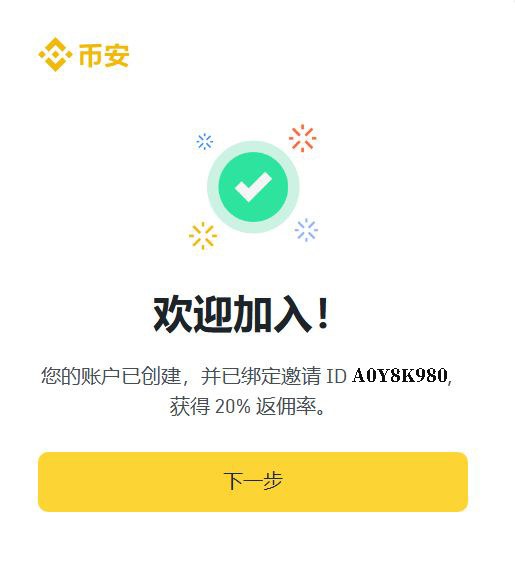Click the 欢迎 characters in heading
The width and height of the screenshot is (515, 576).
(x=192, y=314)
